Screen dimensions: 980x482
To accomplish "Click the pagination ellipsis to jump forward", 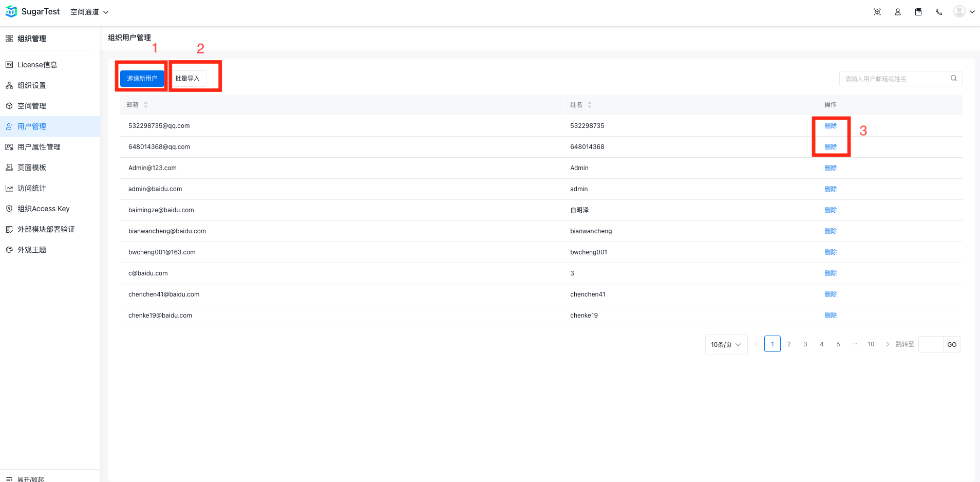I will [855, 344].
